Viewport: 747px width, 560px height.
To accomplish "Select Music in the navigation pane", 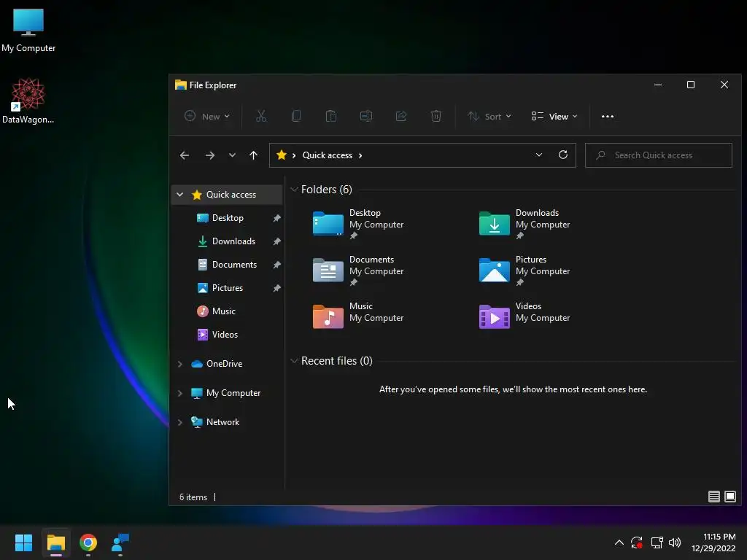I will point(224,311).
